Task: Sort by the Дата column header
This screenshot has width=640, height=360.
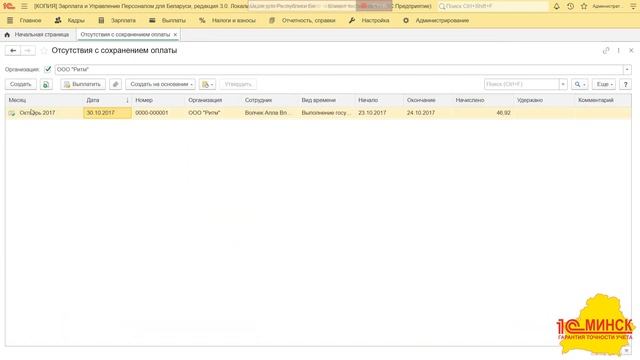Action: point(107,100)
